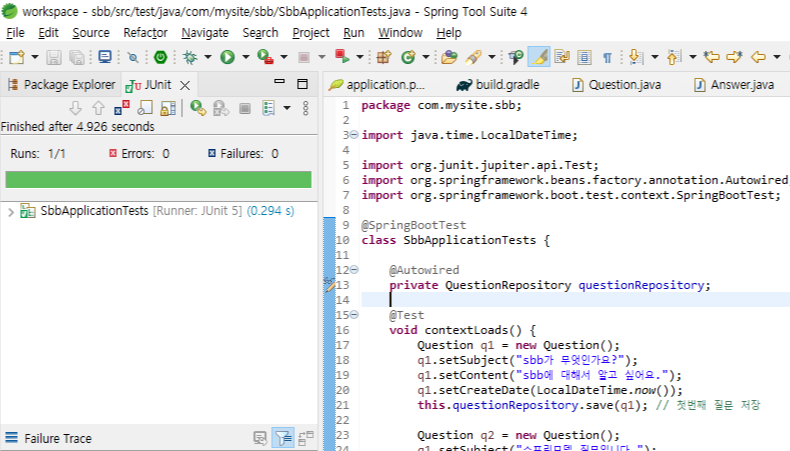Switch to the Answer.java editor tab

(734, 85)
